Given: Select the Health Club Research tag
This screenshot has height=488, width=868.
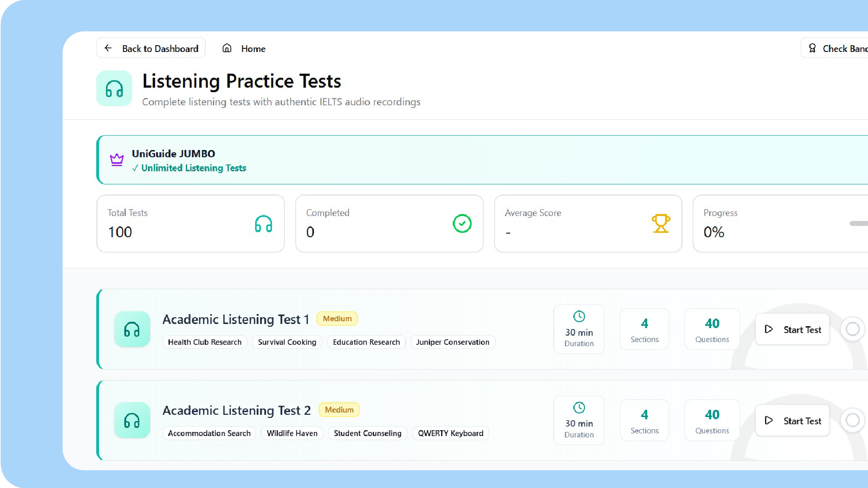Looking at the screenshot, I should pyautogui.click(x=205, y=342).
